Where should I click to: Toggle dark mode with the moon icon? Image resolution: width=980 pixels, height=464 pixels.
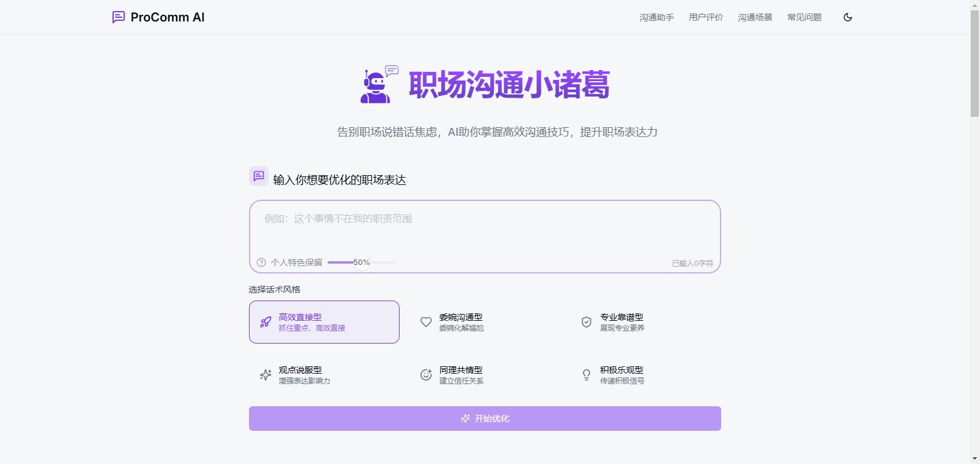coord(848,17)
